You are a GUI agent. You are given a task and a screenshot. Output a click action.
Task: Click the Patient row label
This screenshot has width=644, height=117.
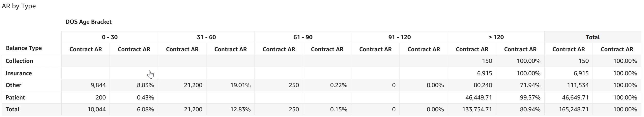point(15,98)
